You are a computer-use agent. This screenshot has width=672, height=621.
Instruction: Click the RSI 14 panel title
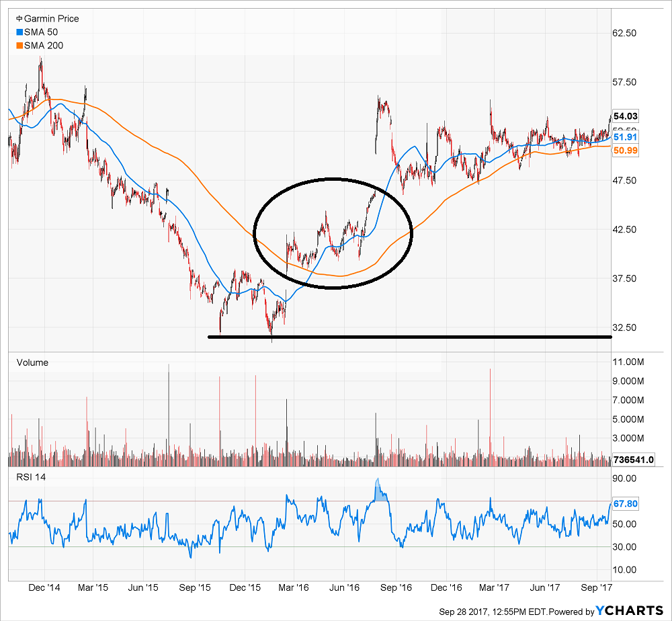point(31,477)
